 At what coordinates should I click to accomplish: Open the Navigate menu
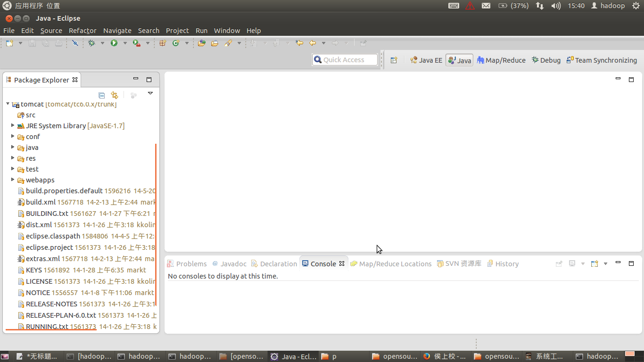point(117,31)
